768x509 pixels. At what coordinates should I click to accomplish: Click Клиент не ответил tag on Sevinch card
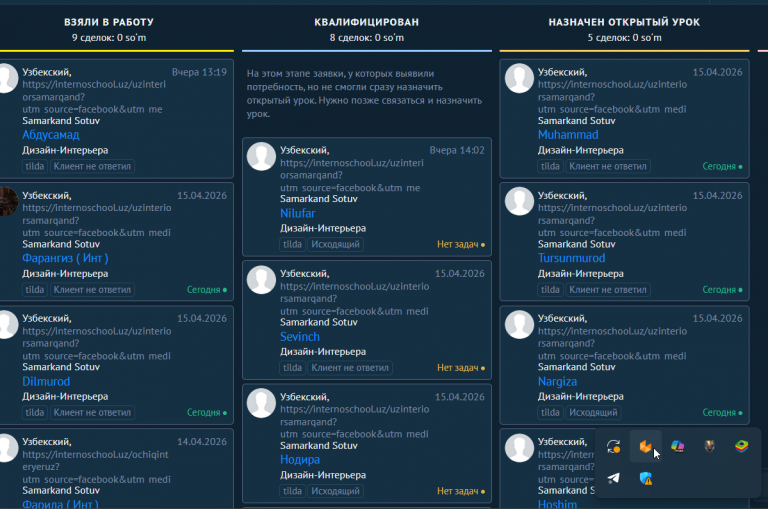click(350, 368)
